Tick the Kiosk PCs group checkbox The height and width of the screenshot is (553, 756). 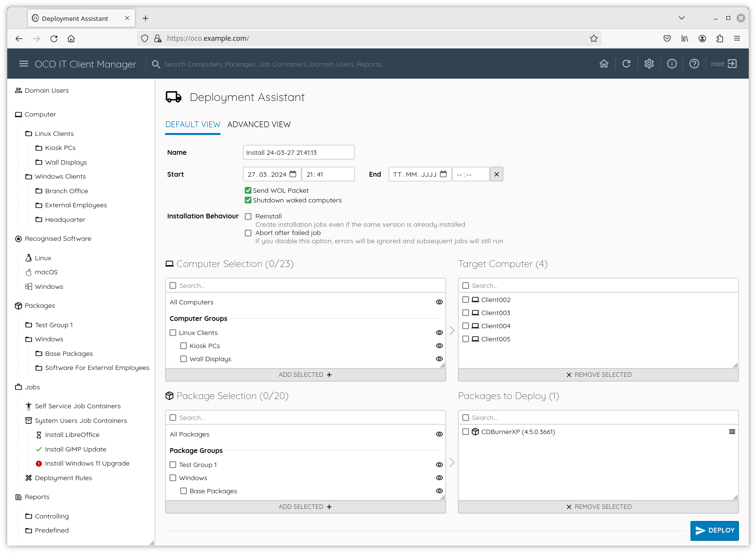[x=184, y=346]
